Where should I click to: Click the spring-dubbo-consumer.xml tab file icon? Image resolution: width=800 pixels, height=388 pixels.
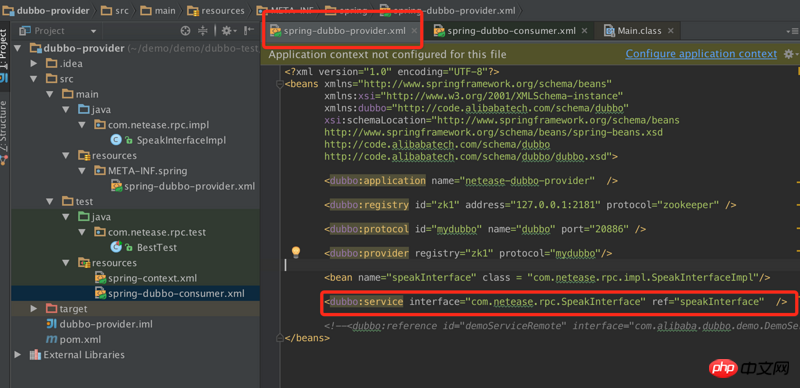(439, 31)
